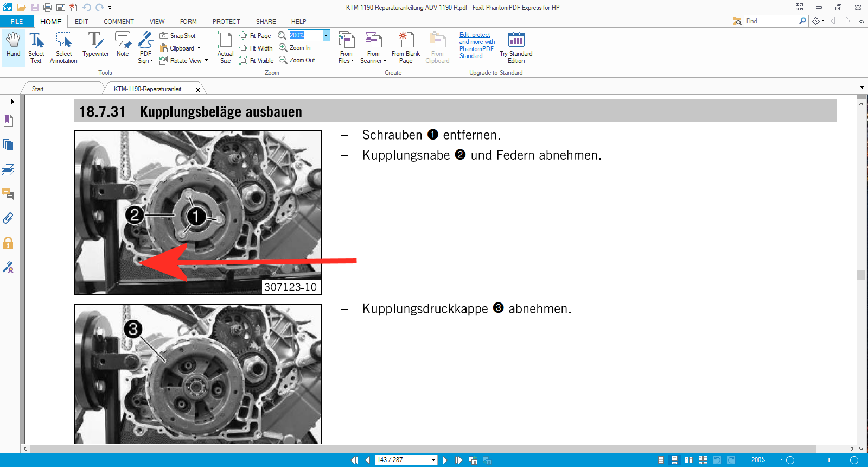Open the attachments paperclip panel

click(x=8, y=218)
